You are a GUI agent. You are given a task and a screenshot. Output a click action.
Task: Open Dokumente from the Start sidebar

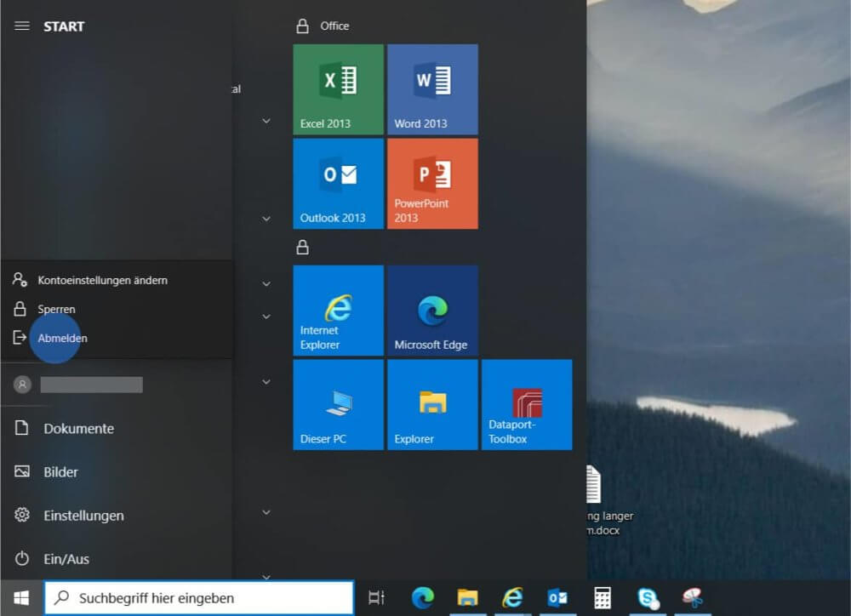click(117, 428)
